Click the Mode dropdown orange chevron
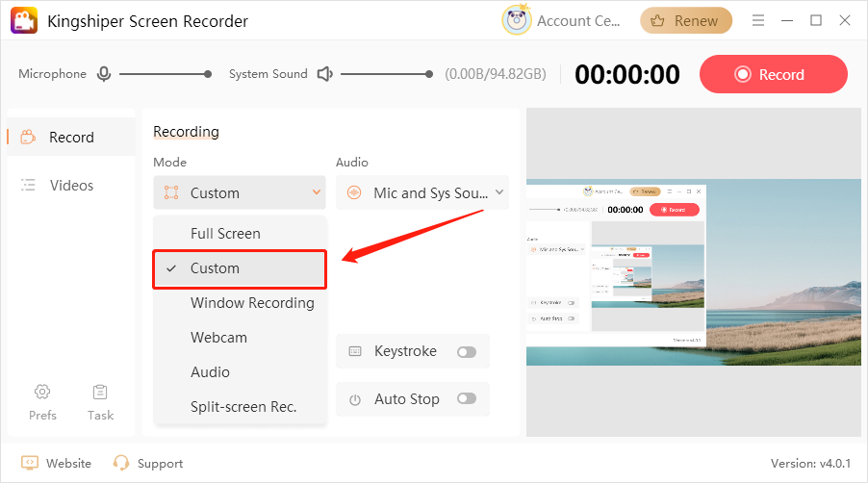Viewport: 868px width, 483px height. coord(317,192)
